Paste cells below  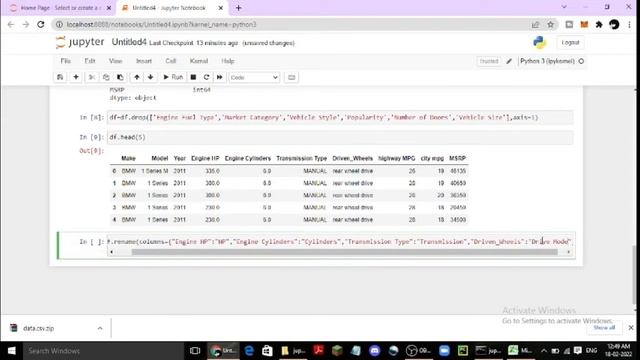click(x=120, y=77)
